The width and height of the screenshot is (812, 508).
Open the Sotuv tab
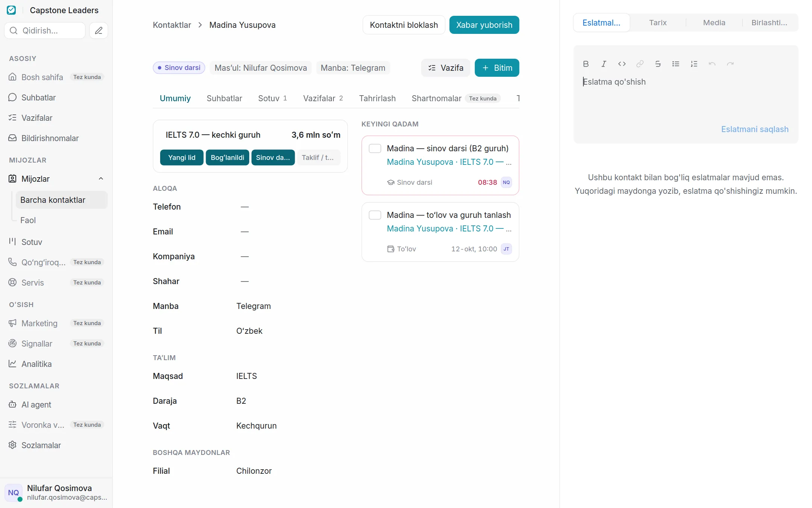coord(273,98)
